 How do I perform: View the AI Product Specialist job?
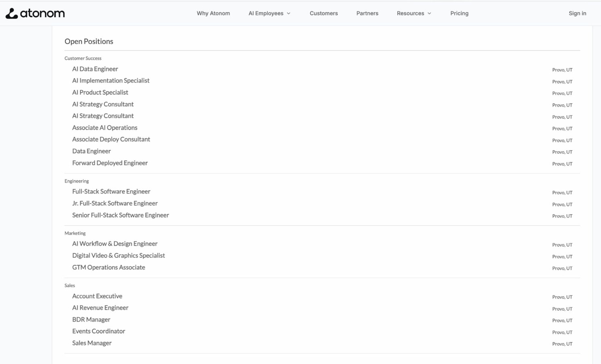[x=100, y=93]
